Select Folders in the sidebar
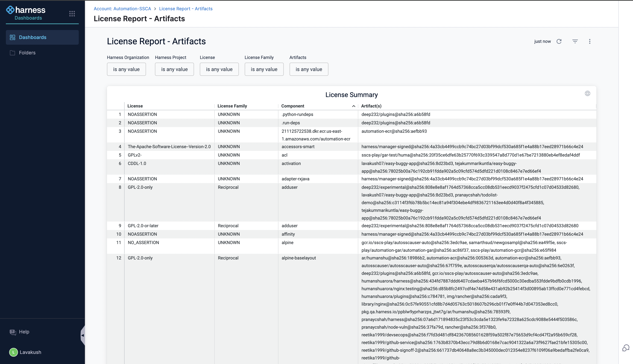 pos(27,53)
